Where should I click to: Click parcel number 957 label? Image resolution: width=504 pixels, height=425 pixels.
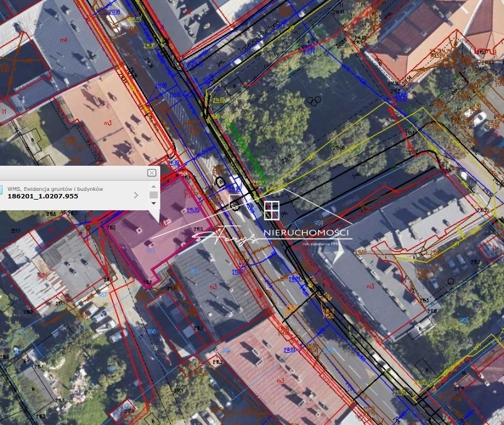(102, 293)
